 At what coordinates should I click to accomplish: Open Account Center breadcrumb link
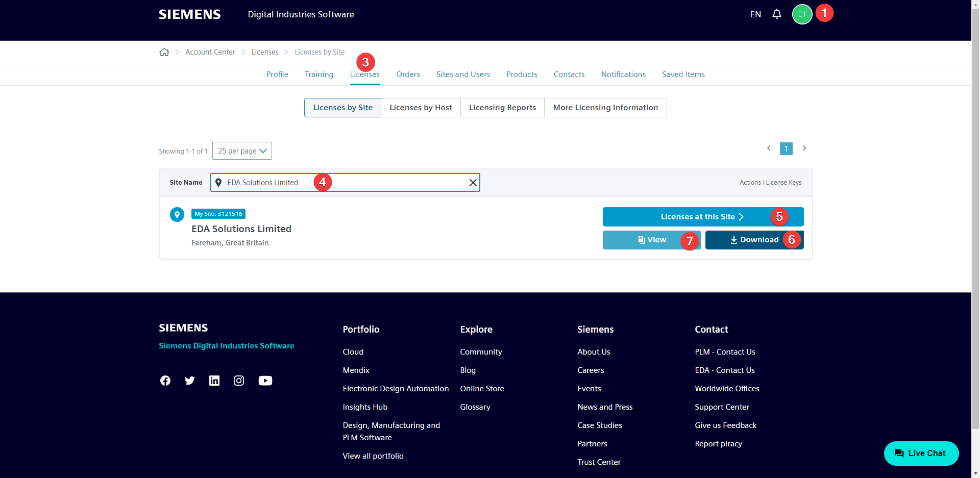210,52
